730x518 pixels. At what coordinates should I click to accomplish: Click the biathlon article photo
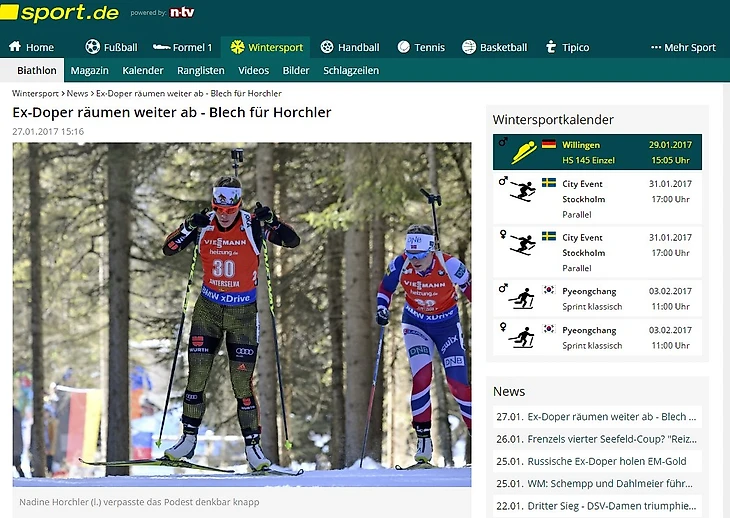tap(242, 315)
